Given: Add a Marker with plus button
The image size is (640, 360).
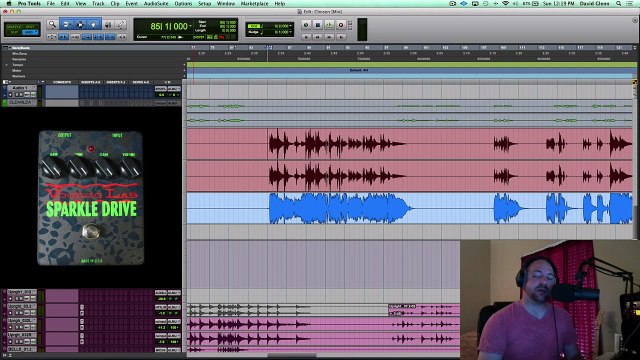Looking at the screenshot, I should [184, 76].
